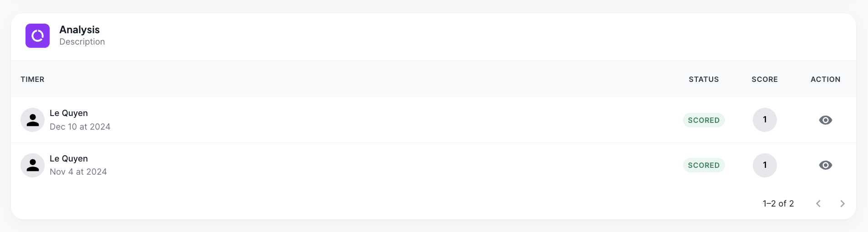Click the SCORED badge in the Dec 10 row

click(704, 120)
